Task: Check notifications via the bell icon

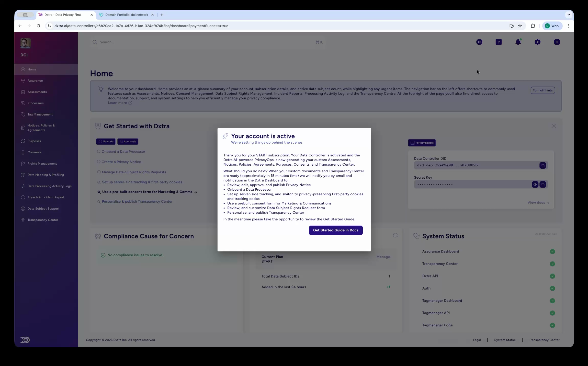Action: pyautogui.click(x=518, y=42)
